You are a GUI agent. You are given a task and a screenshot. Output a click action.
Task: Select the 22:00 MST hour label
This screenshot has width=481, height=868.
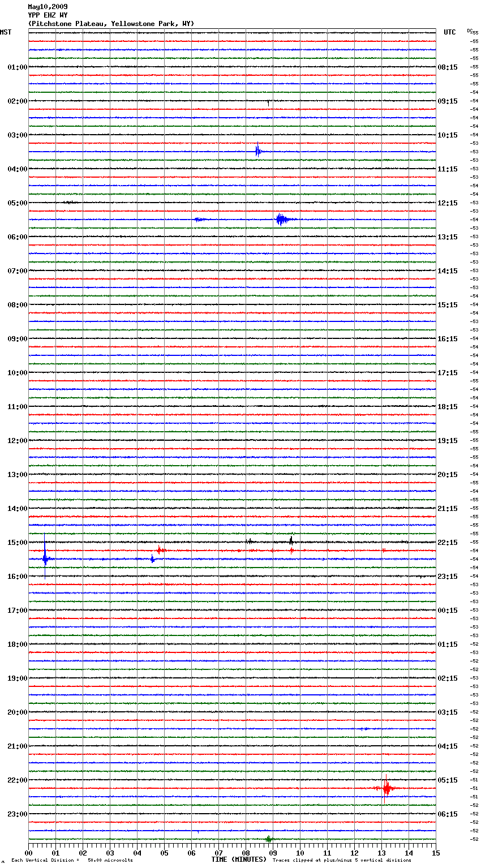(x=17, y=780)
